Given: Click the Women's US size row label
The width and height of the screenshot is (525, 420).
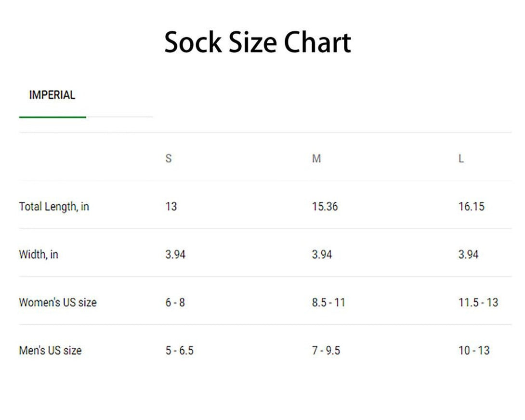Looking at the screenshot, I should 58,302.
